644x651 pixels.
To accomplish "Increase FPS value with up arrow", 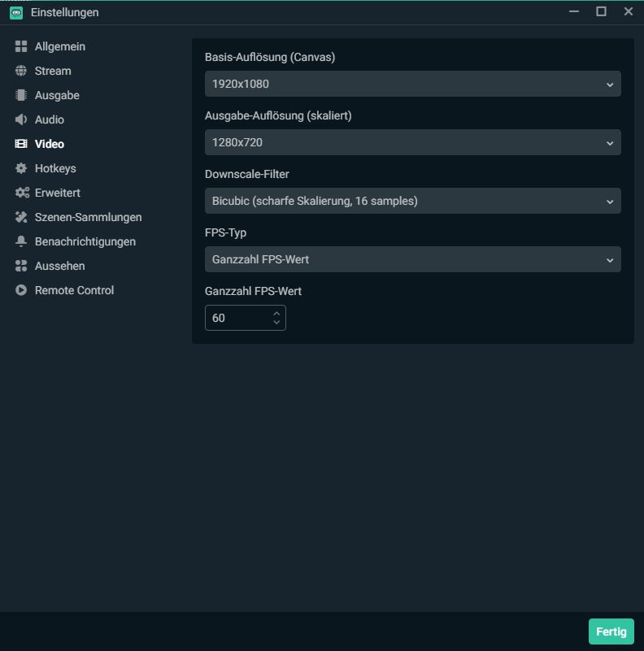I will click(x=276, y=313).
